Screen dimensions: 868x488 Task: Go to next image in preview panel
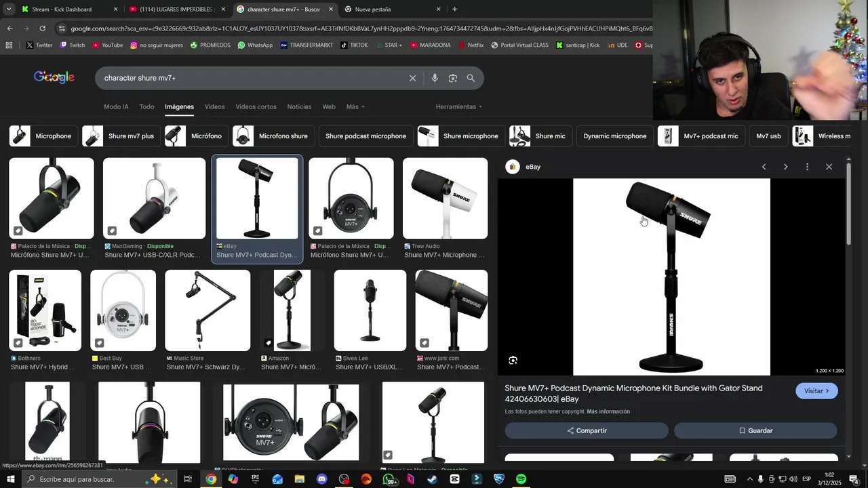pyautogui.click(x=785, y=167)
